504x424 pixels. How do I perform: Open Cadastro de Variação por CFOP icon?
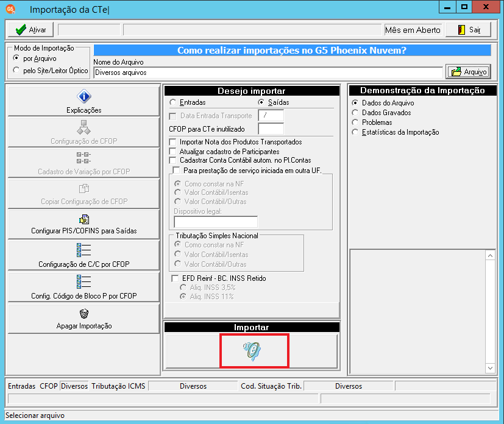click(84, 158)
